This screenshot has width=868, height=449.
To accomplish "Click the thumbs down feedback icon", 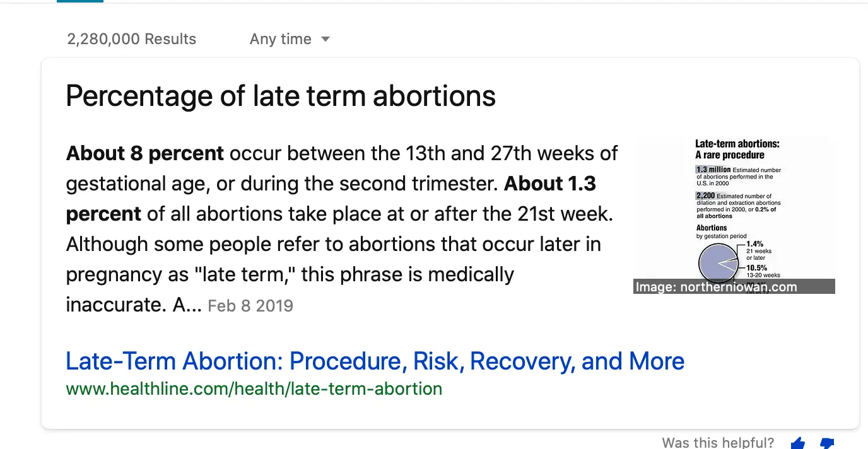I will point(827,443).
